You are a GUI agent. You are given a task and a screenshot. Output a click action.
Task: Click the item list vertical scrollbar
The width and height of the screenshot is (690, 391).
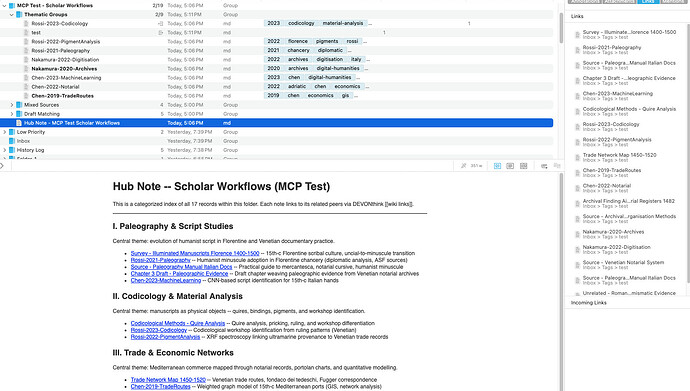coord(561,28)
